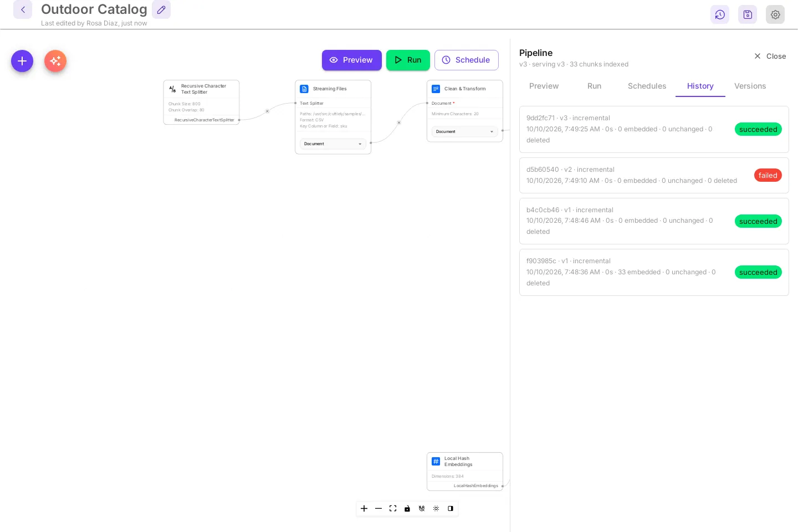Open history run b4c0cb46 v1
This screenshot has height=532, width=798.
[654, 221]
